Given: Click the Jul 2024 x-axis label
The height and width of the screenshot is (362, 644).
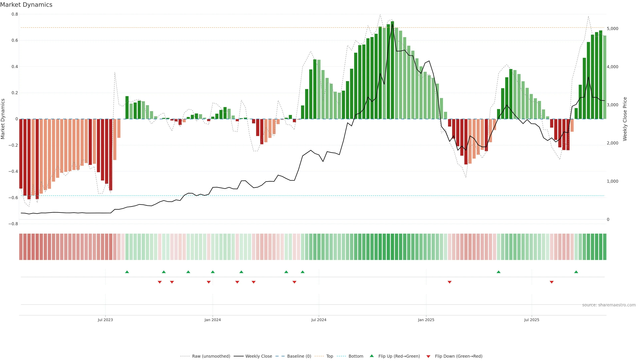Looking at the screenshot, I should point(319,320).
